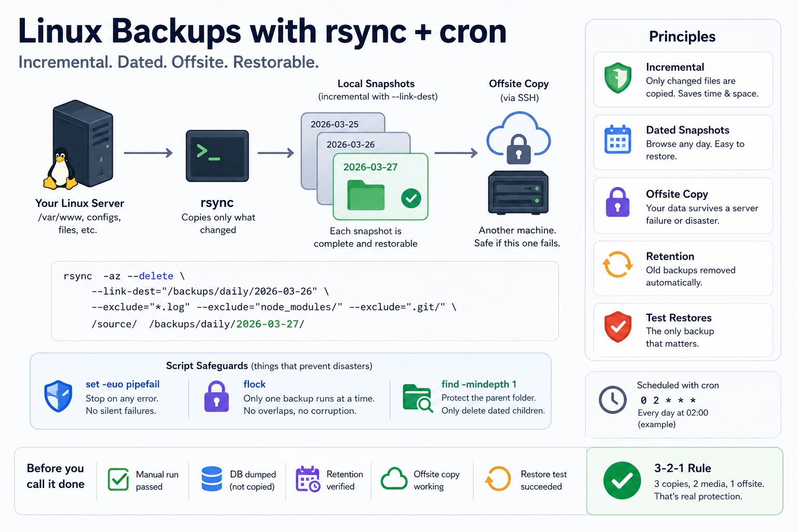The width and height of the screenshot is (798, 532).
Task: Click the cron expression 0 2 * * *
Action: 668,400
